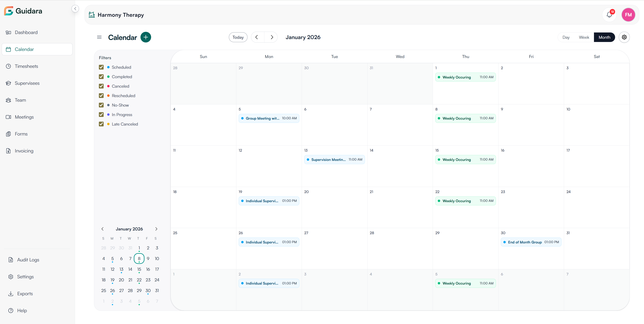The width and height of the screenshot is (644, 324).
Task: Open Meetings from the sidebar
Action: click(x=37, y=117)
